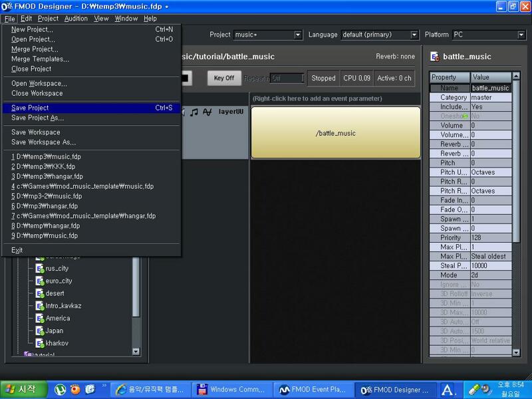Click the orange media player quick launch icon

[x=75, y=390]
